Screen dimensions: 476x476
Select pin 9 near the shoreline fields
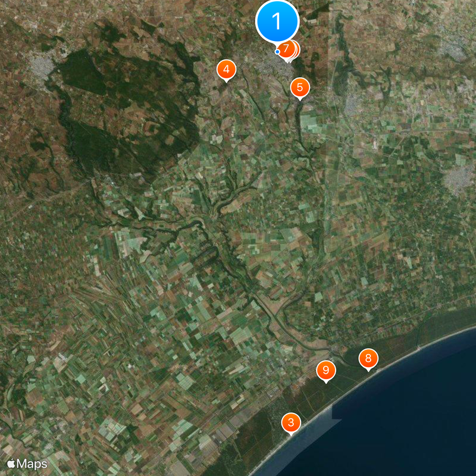click(x=325, y=369)
